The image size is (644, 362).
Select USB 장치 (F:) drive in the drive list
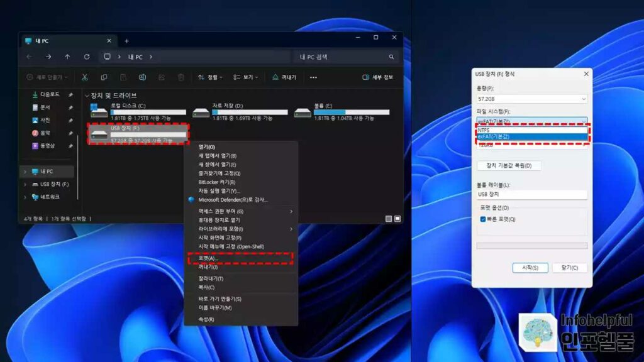138,134
